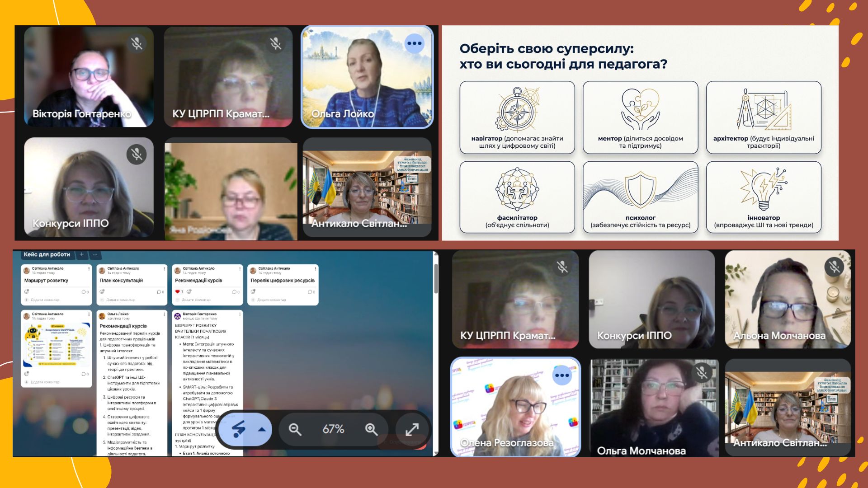Toggle heart like on Рекомендації курсів card
Viewport: 868px width, 488px height.
pos(178,292)
